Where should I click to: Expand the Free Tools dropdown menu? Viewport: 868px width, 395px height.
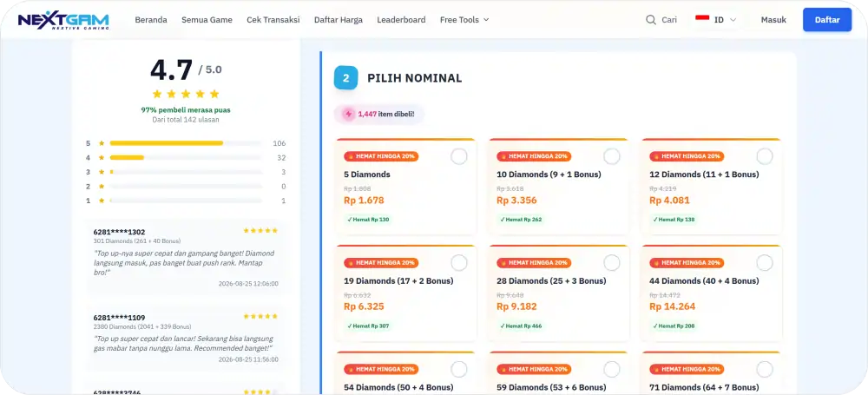click(464, 20)
